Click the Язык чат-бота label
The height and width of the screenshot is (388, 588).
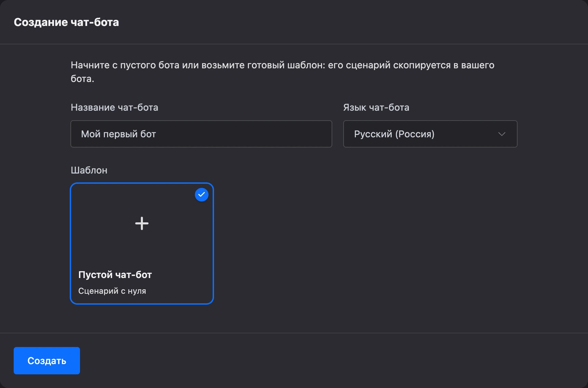376,107
